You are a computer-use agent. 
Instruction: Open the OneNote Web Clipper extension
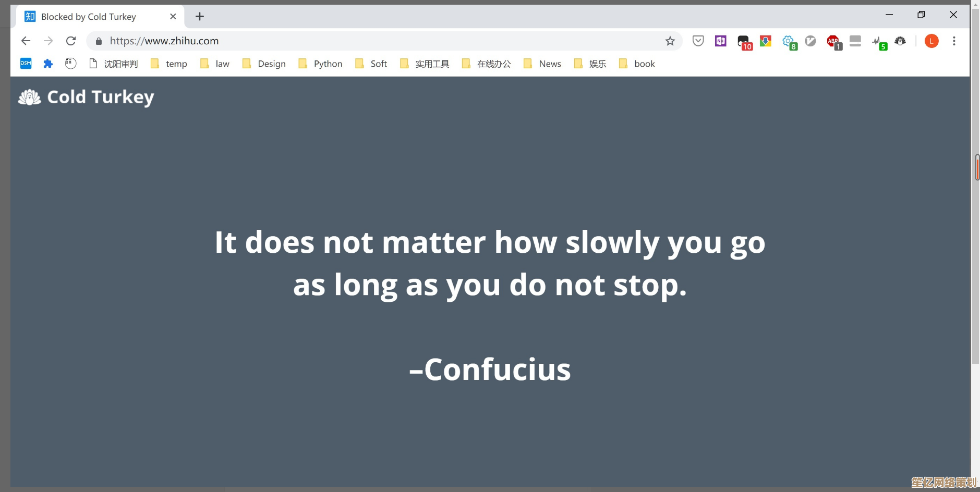(720, 41)
